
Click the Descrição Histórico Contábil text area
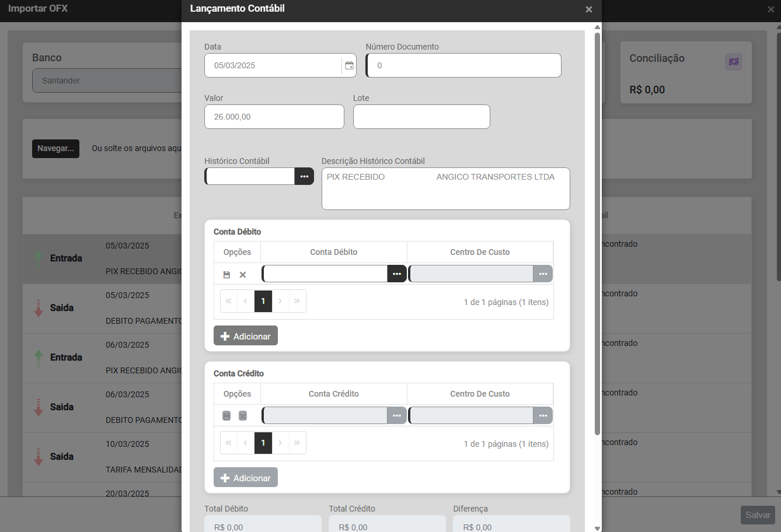pos(445,192)
